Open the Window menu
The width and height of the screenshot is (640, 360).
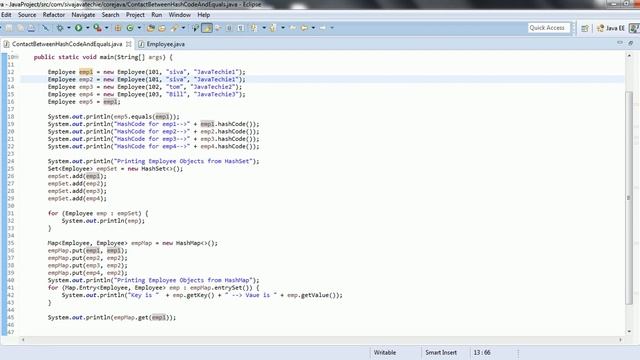(180, 15)
